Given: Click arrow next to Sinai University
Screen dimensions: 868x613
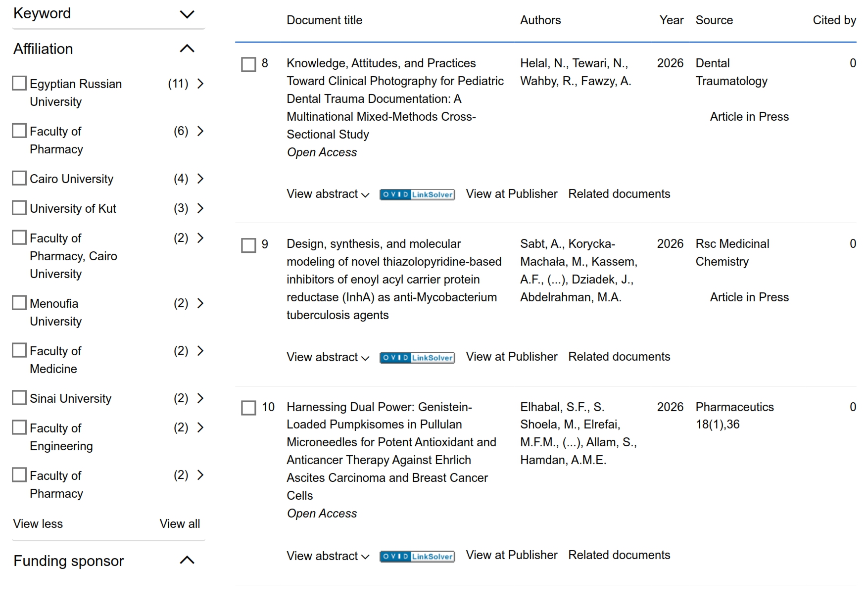Looking at the screenshot, I should (x=200, y=398).
